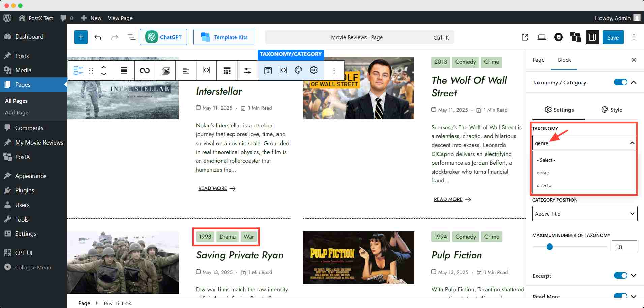Open Category Position dropdown Above Title
This screenshot has width=644, height=308.
pos(585,214)
